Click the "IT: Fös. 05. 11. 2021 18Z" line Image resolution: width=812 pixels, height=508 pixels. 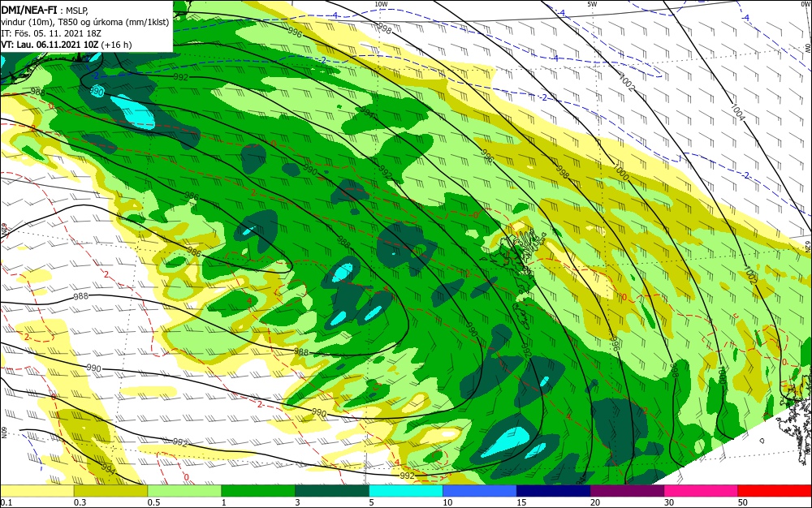click(50, 33)
